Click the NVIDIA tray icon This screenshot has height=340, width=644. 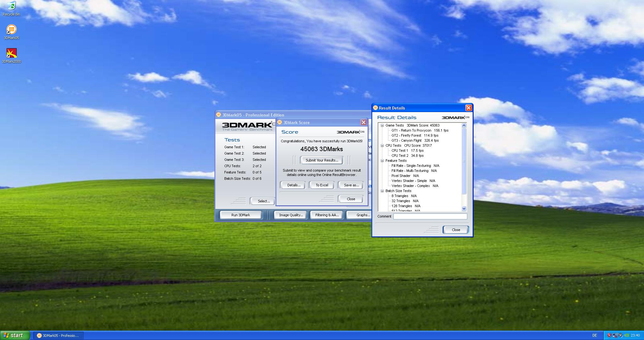tap(626, 335)
